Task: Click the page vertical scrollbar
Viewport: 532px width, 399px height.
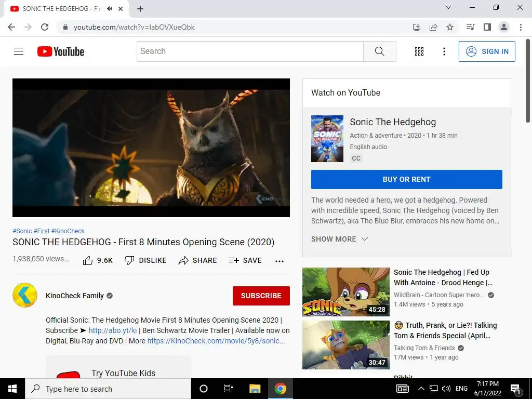Action: 528,82
